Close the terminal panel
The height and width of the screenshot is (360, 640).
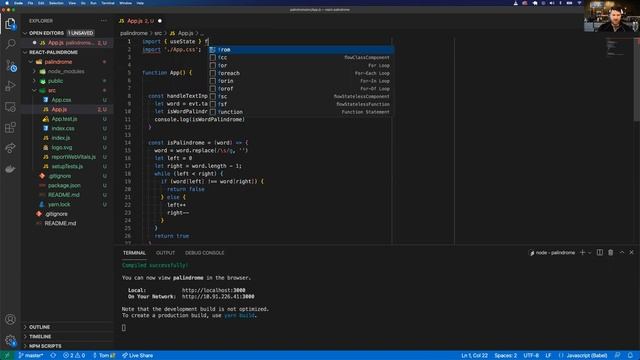pos(631,253)
